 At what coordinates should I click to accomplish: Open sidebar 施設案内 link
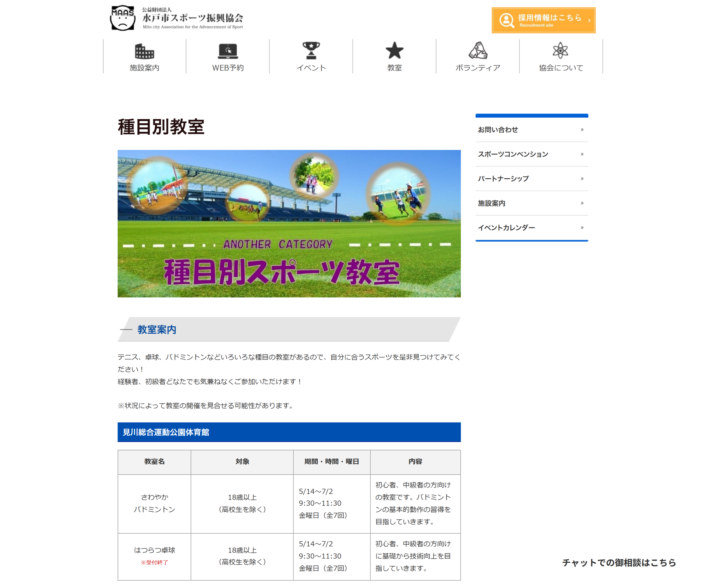(532, 203)
